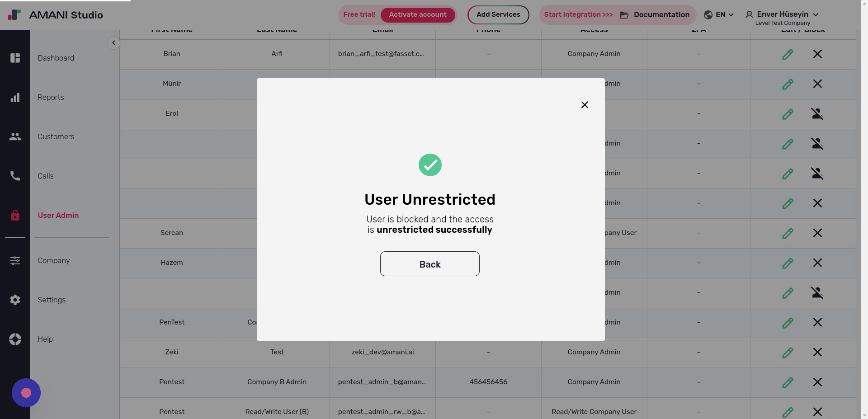Image resolution: width=868 pixels, height=419 pixels.
Task: Click the Back button in the dialog
Action: [429, 264]
